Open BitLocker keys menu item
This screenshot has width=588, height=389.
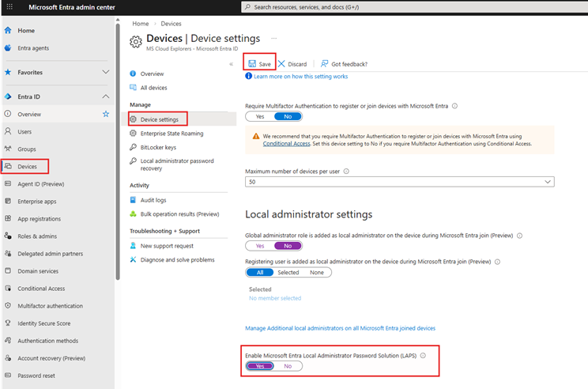pos(158,147)
